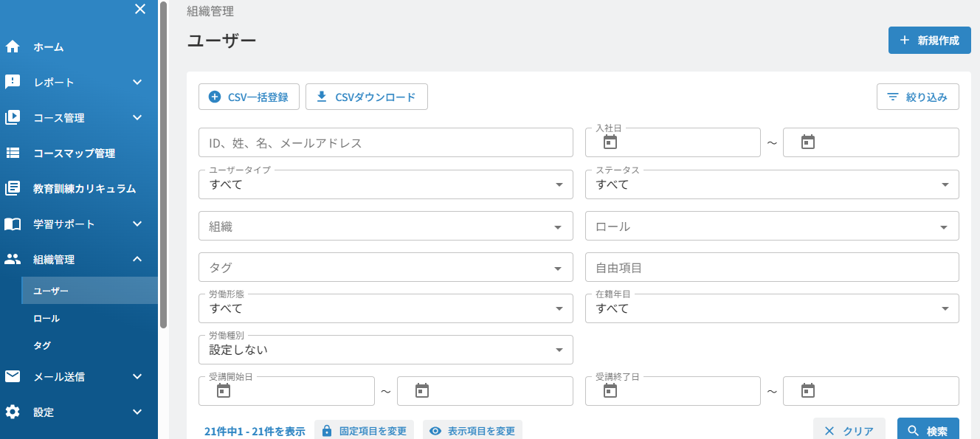Image resolution: width=980 pixels, height=439 pixels.
Task: Focus the ID、姓、名、メールアドレス search field
Action: tap(386, 142)
